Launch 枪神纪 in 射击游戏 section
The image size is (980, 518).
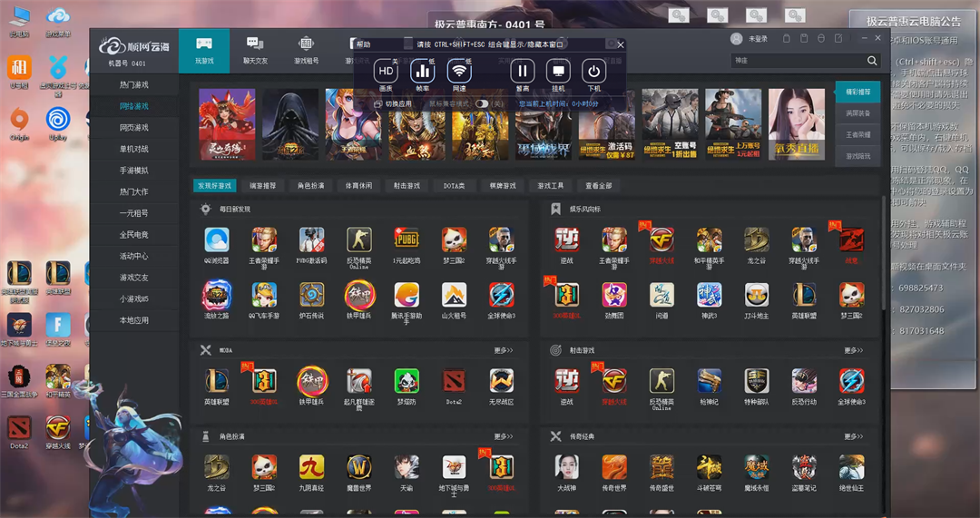pos(710,381)
